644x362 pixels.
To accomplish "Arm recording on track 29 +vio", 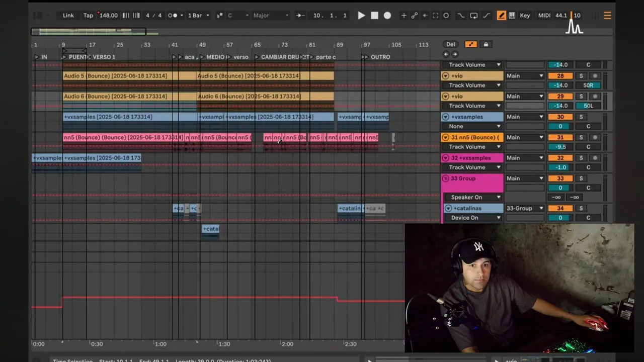I will (595, 97).
